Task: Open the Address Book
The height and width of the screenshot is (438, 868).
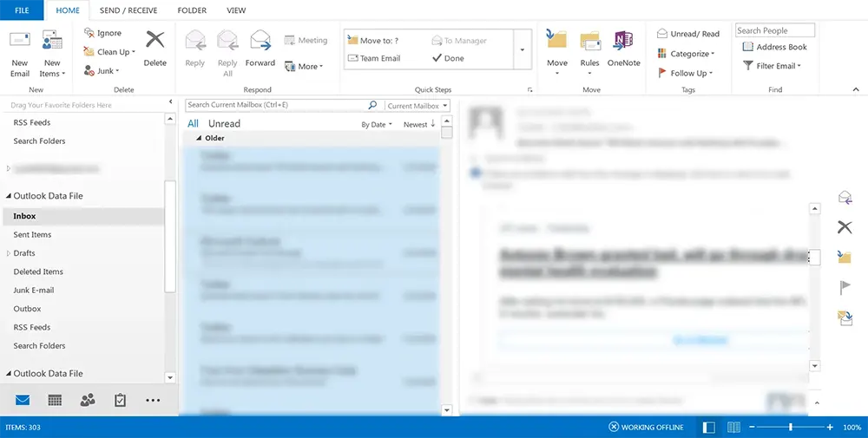Action: 774,47
